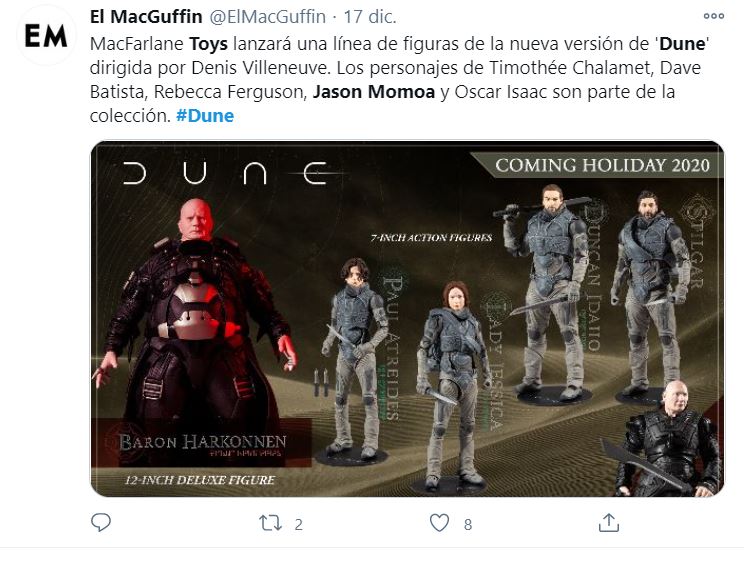Click the EM profile avatar
This screenshot has width=745, height=568.
click(46, 36)
